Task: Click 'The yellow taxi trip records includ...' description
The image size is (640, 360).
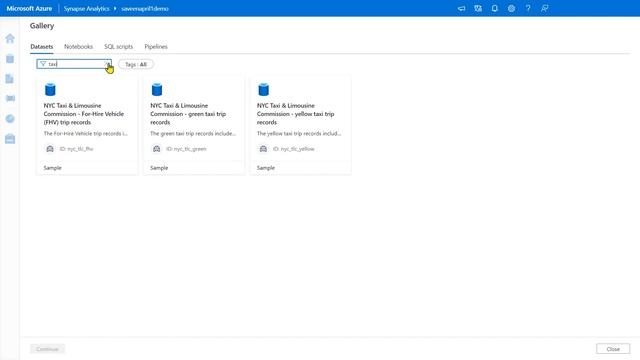Action: pyautogui.click(x=299, y=133)
